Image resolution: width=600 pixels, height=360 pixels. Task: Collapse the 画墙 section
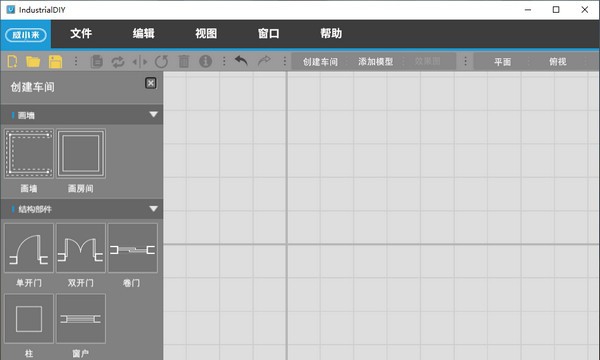(153, 114)
